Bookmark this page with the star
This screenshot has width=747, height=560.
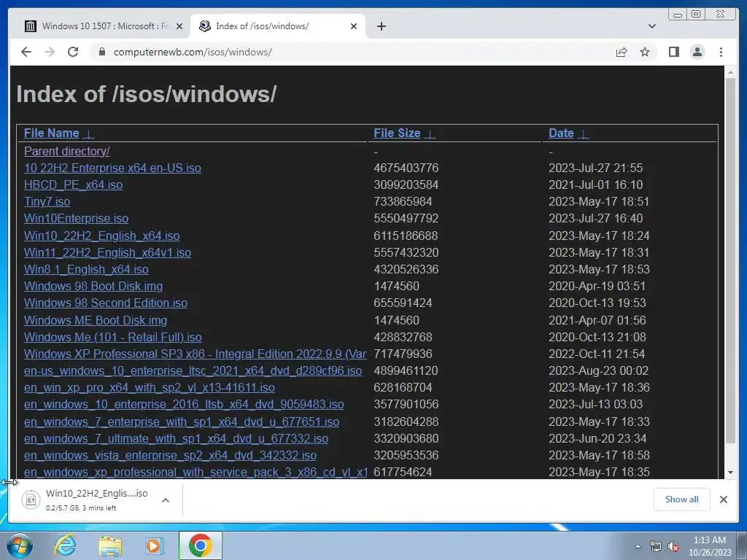[x=645, y=52]
